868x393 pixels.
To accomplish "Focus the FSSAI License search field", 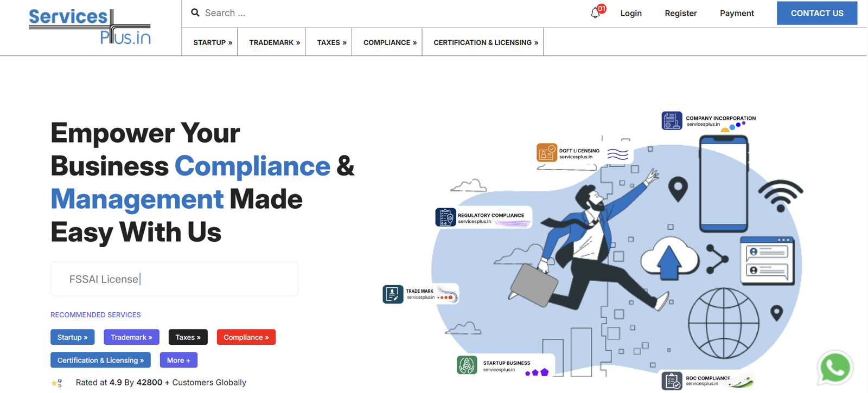I will [175, 279].
